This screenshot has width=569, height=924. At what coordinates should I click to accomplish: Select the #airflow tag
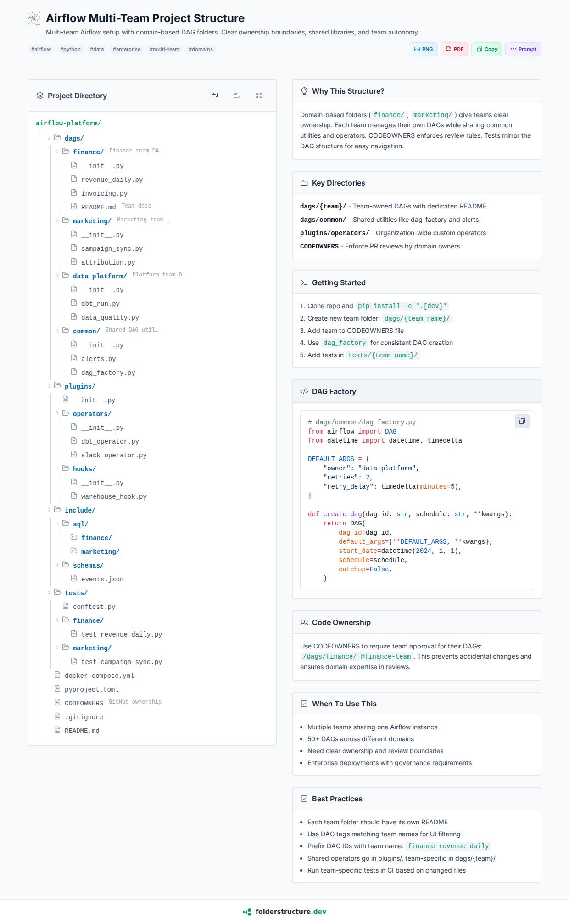click(41, 49)
